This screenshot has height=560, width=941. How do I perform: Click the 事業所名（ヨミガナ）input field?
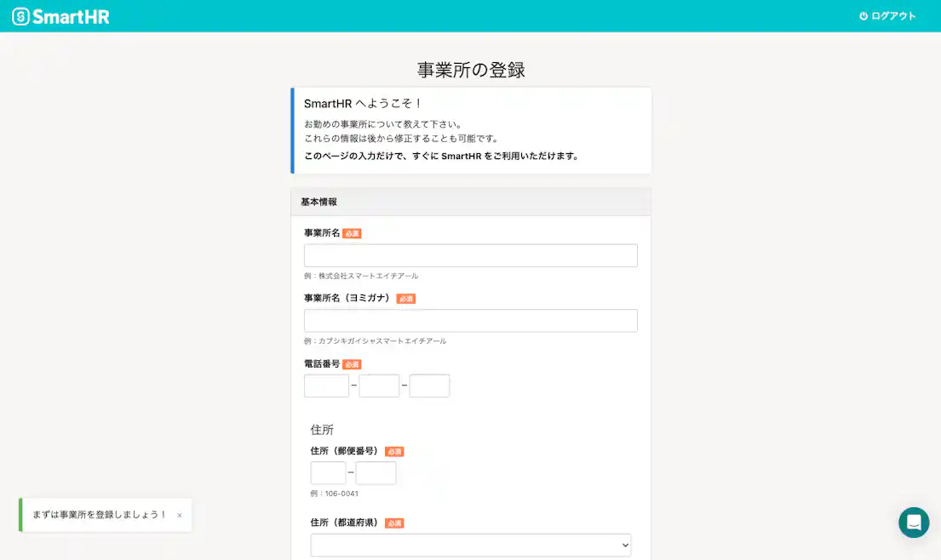pos(471,320)
